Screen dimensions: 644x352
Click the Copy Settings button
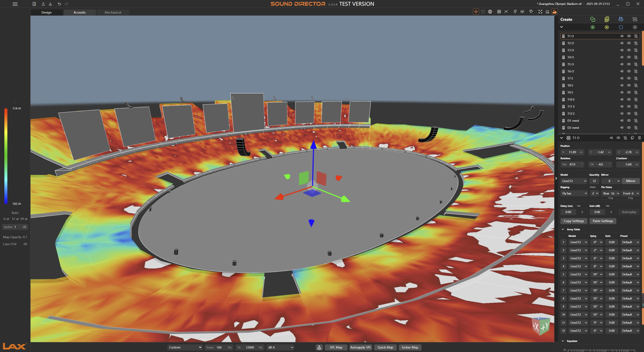pos(574,221)
